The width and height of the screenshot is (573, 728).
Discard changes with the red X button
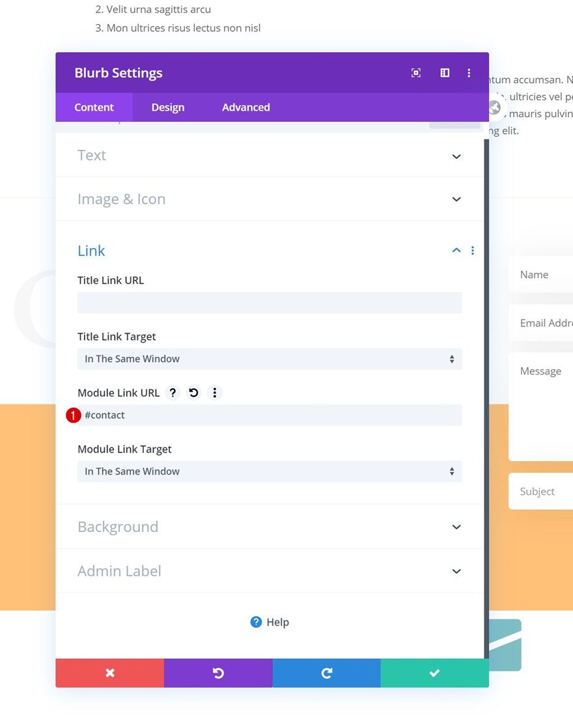click(x=109, y=673)
